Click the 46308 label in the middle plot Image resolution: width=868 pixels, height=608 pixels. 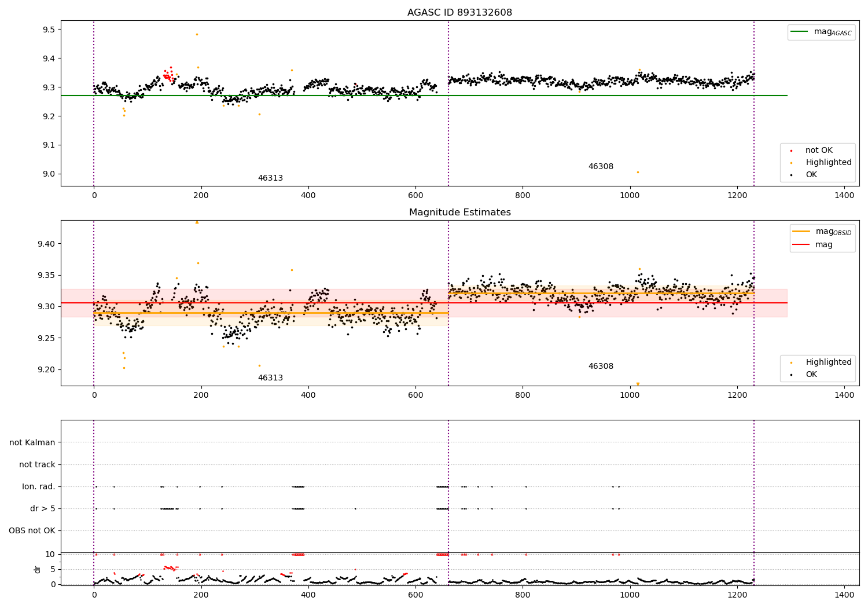[x=601, y=367]
